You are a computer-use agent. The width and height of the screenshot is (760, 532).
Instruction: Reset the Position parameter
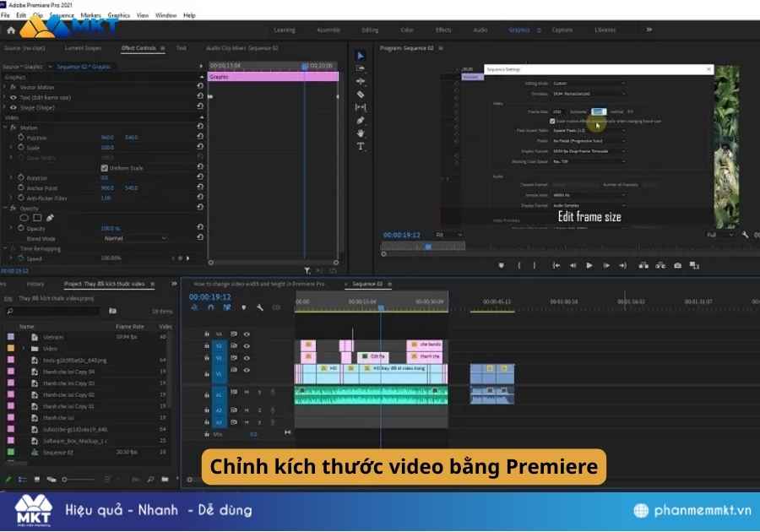click(200, 137)
